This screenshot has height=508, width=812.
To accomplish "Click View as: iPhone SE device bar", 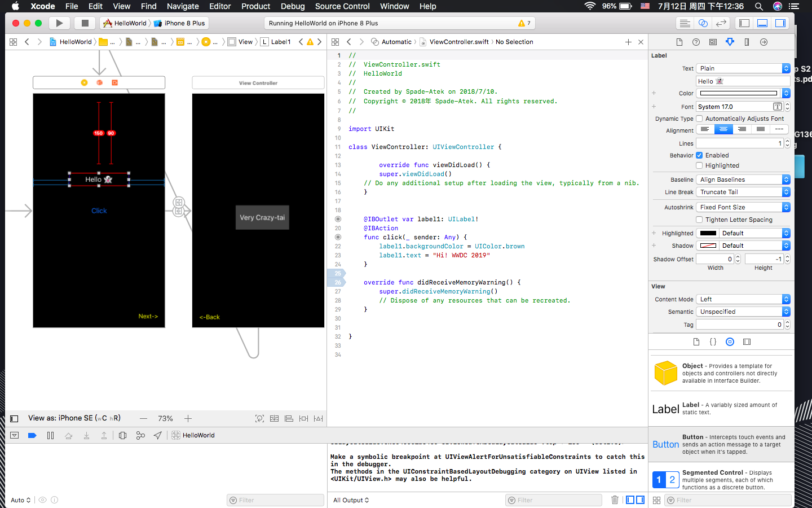I will (x=74, y=418).
